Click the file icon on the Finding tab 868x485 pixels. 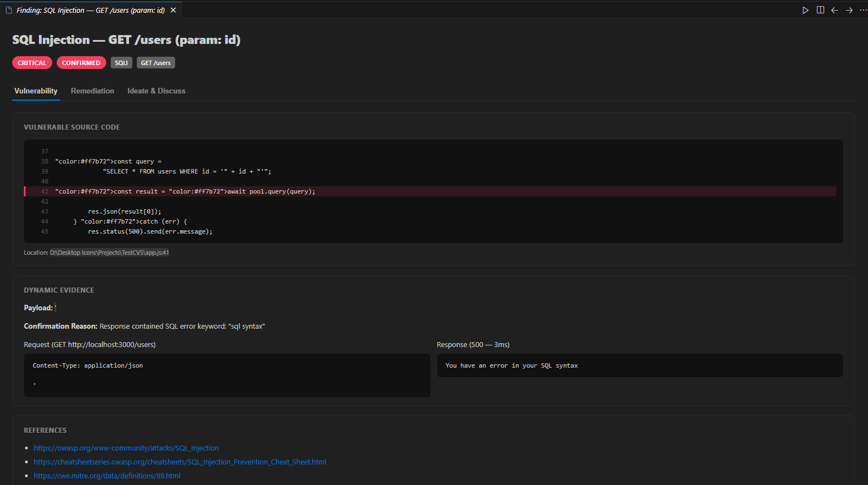[x=9, y=10]
